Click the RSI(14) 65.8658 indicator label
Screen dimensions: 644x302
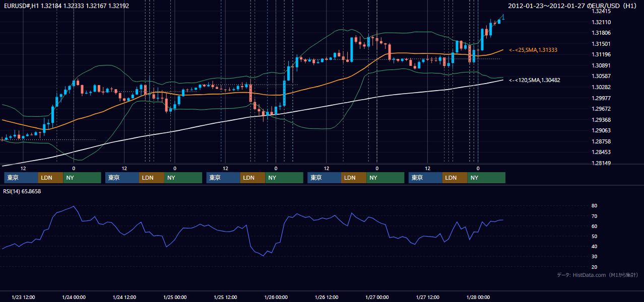point(22,191)
